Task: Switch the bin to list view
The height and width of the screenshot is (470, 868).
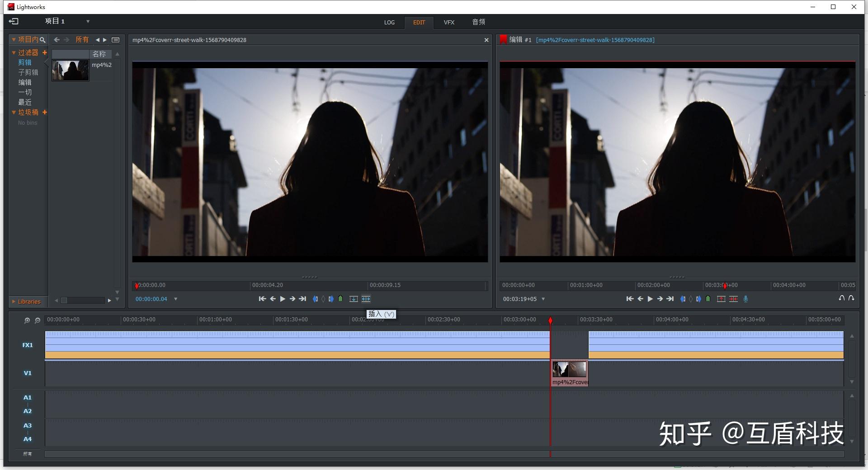Action: click(x=116, y=40)
